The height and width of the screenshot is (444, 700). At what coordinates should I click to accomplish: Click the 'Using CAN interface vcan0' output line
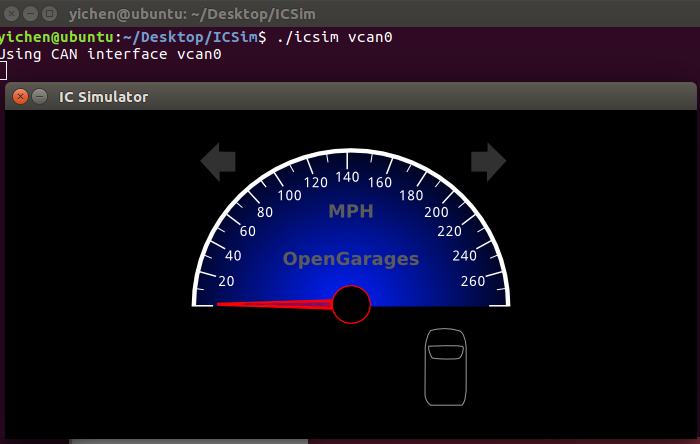coord(110,54)
